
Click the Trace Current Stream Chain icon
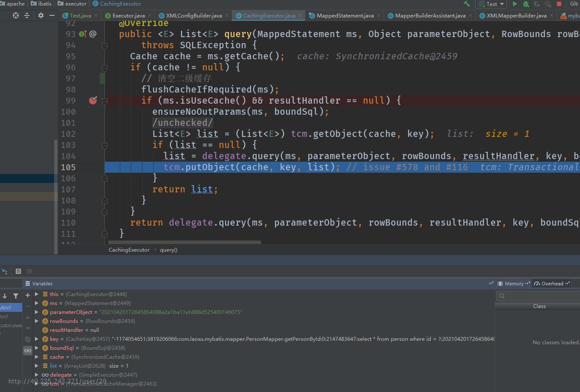[x=29, y=271]
